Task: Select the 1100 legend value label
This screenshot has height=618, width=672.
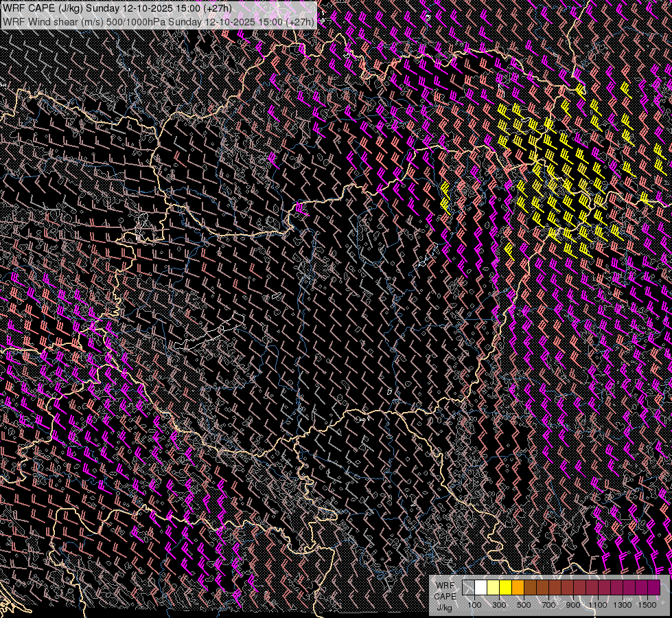Action: tap(598, 605)
